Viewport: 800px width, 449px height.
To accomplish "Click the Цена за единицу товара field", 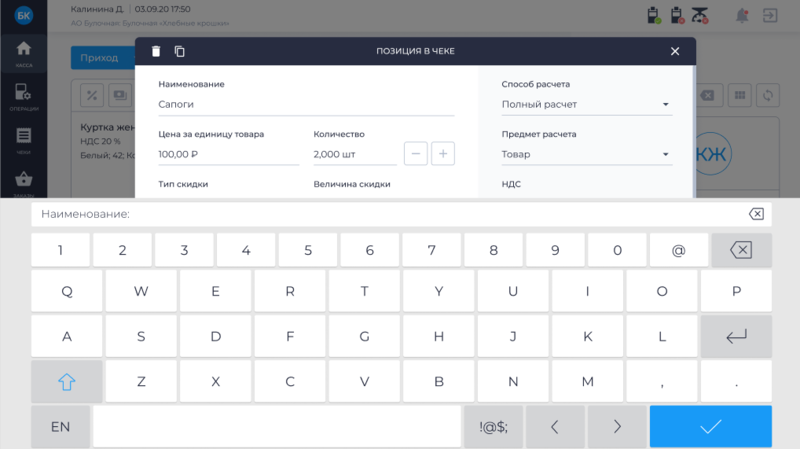I will pyautogui.click(x=228, y=155).
